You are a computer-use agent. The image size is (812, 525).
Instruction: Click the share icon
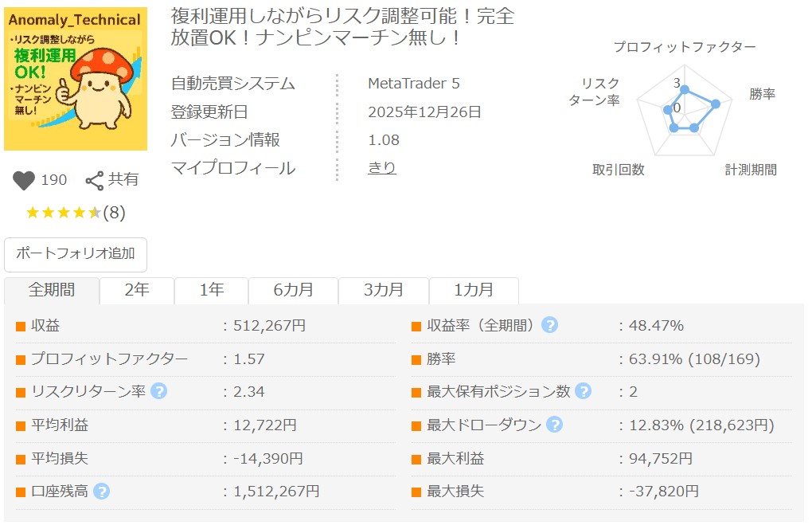tap(95, 181)
